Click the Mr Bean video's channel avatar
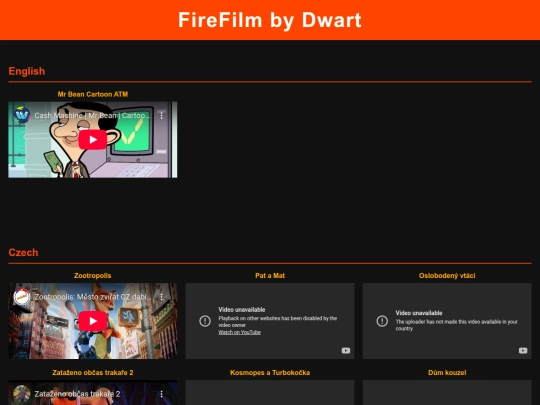Viewport: 540px width, 405px height. coord(22,115)
